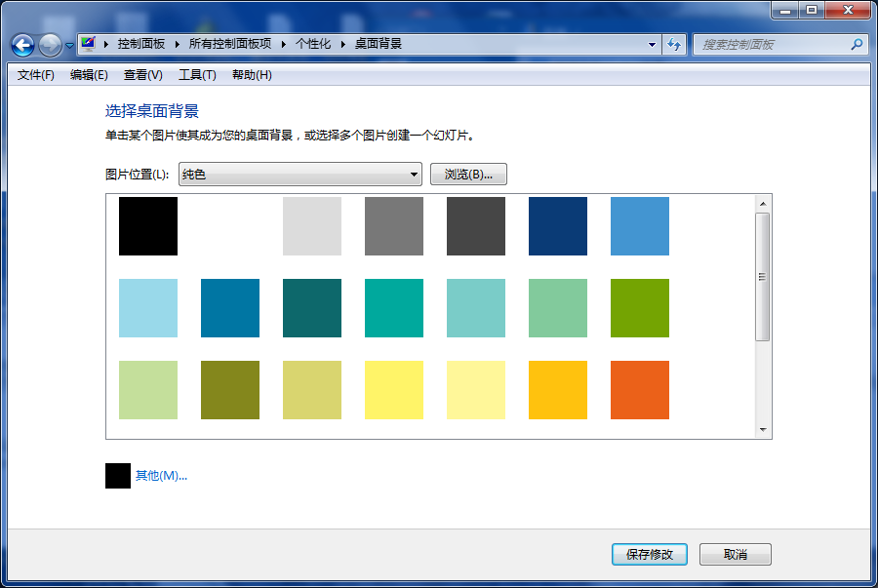This screenshot has height=588, width=878.
Task: Click the 桌面背景 breadcrumb
Action: pyautogui.click(x=378, y=44)
